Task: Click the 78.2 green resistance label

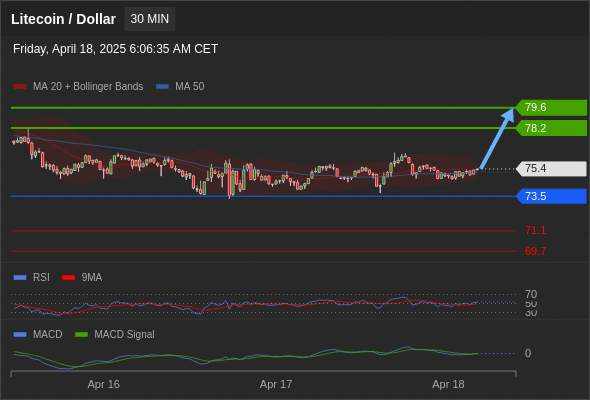Action: tap(551, 128)
